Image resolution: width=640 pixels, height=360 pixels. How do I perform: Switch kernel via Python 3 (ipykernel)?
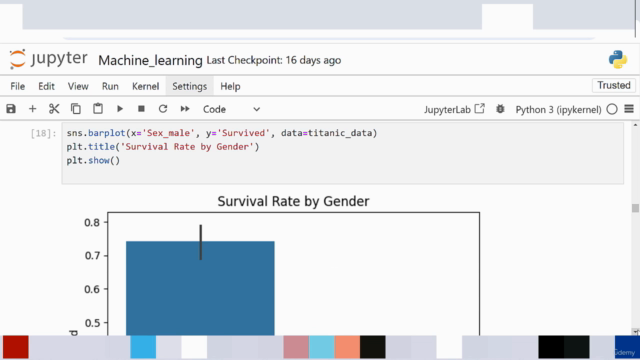coord(558,110)
